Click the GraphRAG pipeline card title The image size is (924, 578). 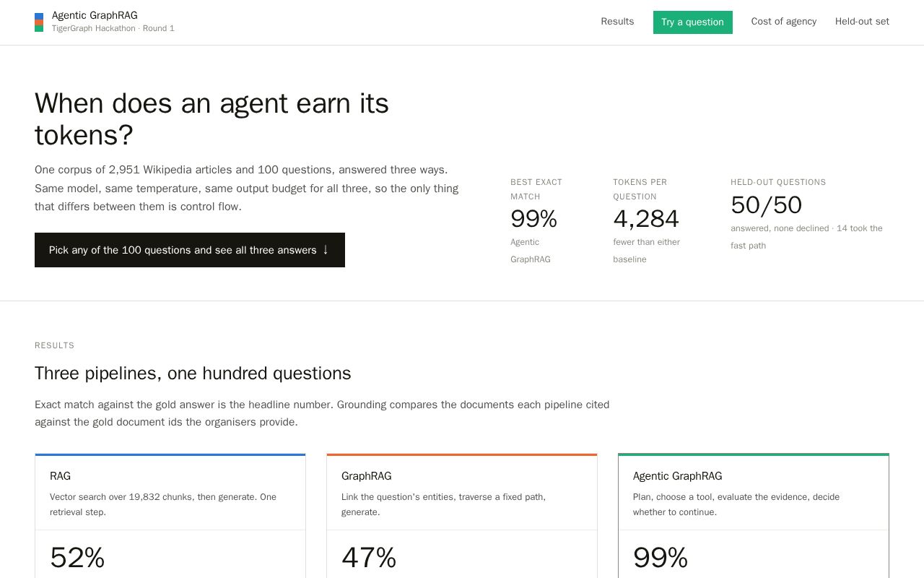[x=366, y=476]
